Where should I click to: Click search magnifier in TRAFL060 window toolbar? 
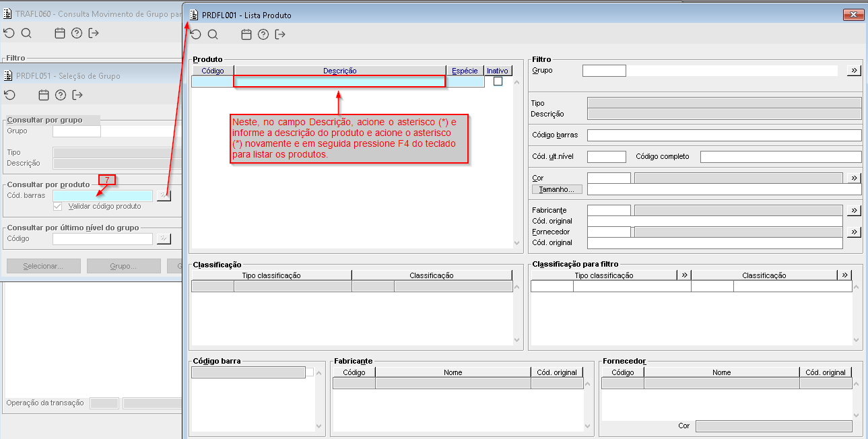tap(26, 33)
